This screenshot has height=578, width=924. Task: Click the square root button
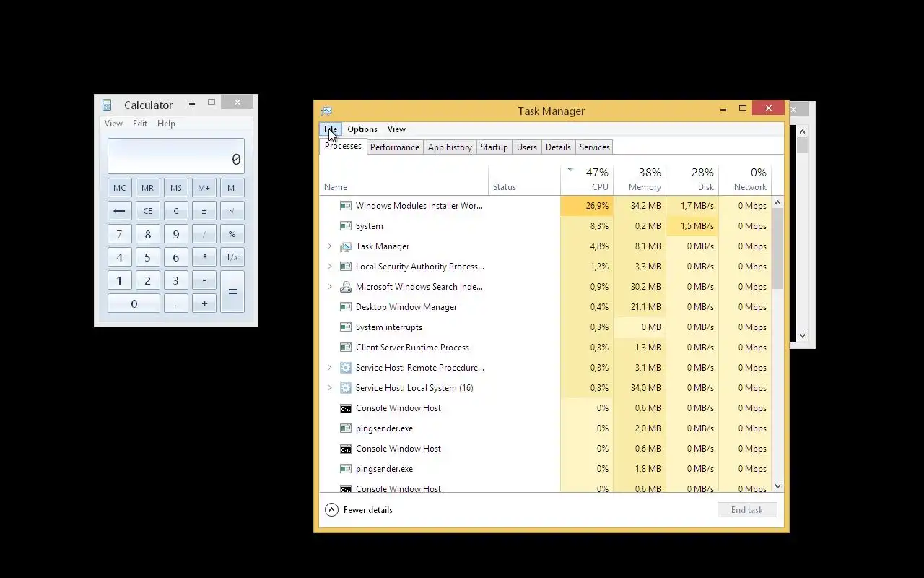point(232,211)
